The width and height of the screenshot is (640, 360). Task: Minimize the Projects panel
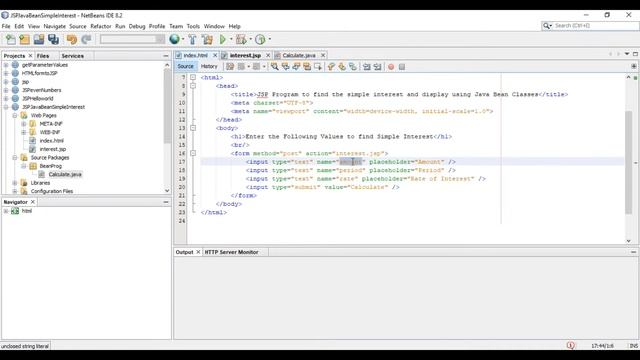click(166, 56)
